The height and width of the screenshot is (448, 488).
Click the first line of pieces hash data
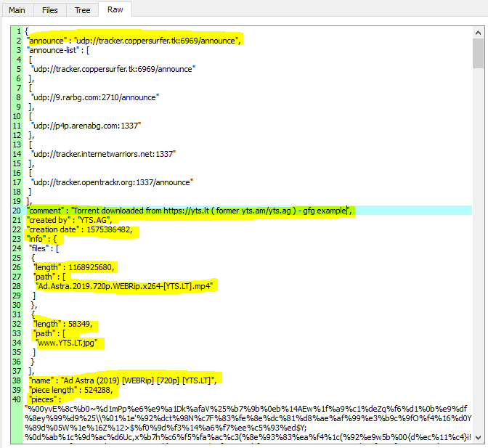(x=246, y=409)
